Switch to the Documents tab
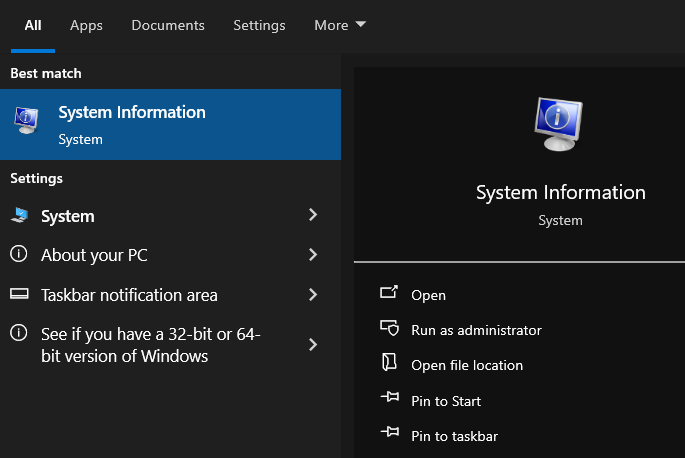685x458 pixels. pyautogui.click(x=168, y=25)
